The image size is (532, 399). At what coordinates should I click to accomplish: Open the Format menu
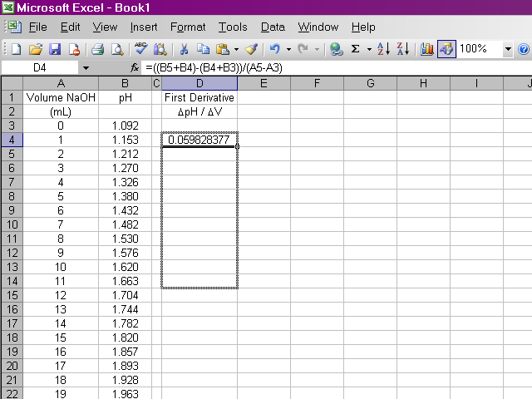pos(188,27)
